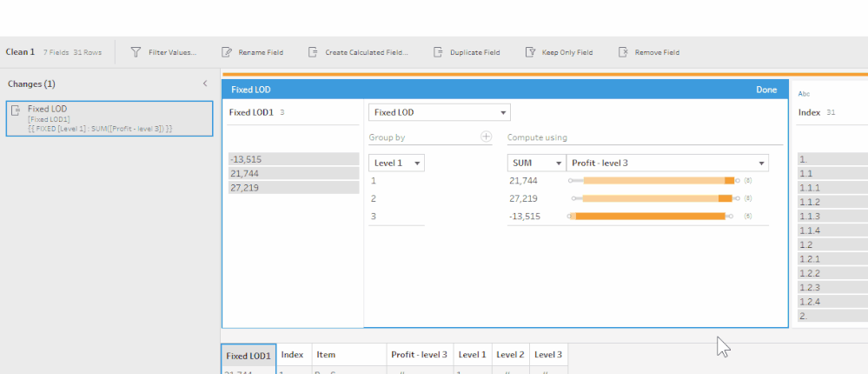Select Index value 1.1.2
Image resolution: width=868 pixels, height=374 pixels.
pyautogui.click(x=832, y=202)
